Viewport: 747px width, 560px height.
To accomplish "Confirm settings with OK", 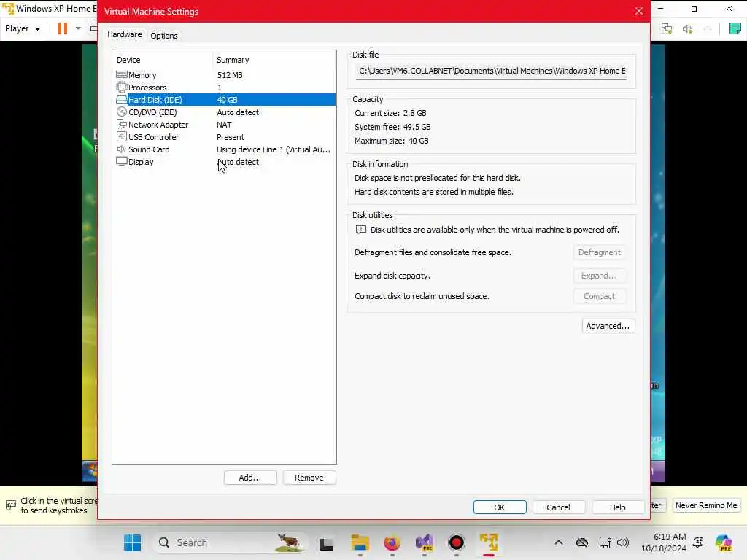I will tap(499, 507).
